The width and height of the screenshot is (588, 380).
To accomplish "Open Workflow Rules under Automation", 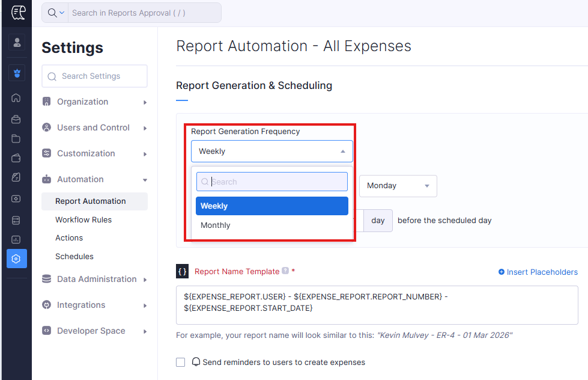I will coord(83,219).
